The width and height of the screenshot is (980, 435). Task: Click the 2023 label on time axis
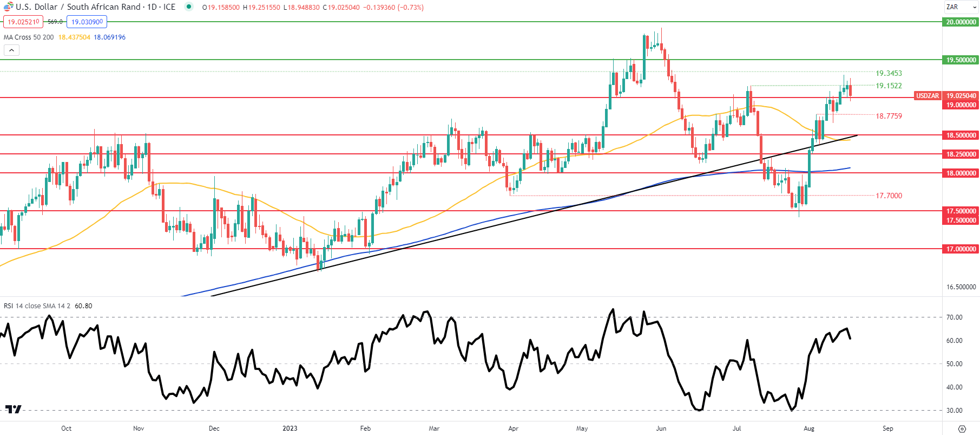(290, 428)
